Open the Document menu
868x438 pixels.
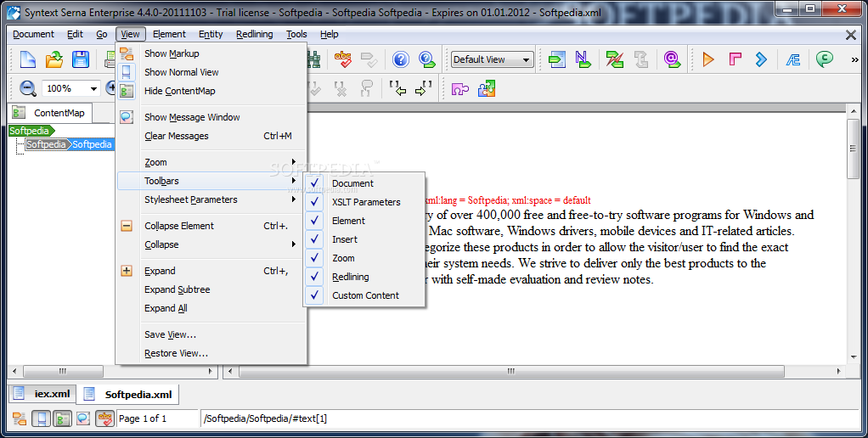[33, 34]
